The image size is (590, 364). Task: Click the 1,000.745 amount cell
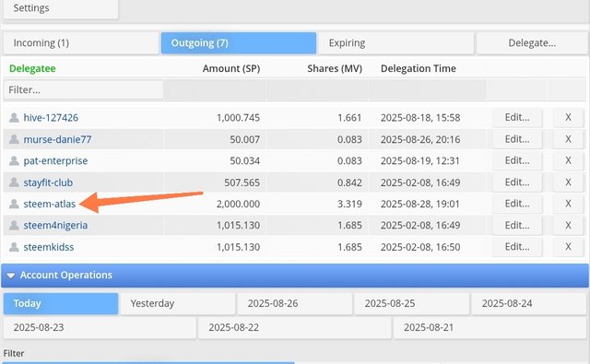[x=238, y=118]
